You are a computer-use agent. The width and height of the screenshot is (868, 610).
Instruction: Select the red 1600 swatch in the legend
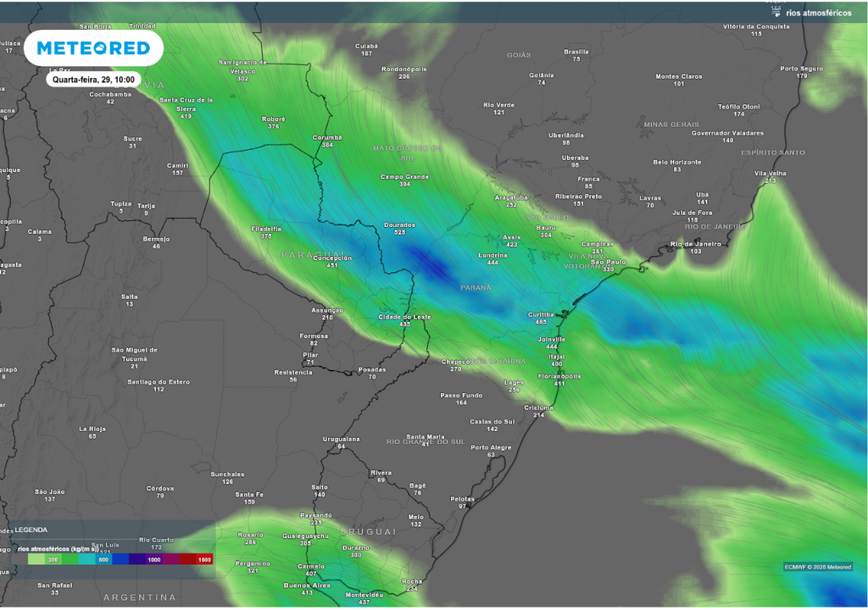203,559
